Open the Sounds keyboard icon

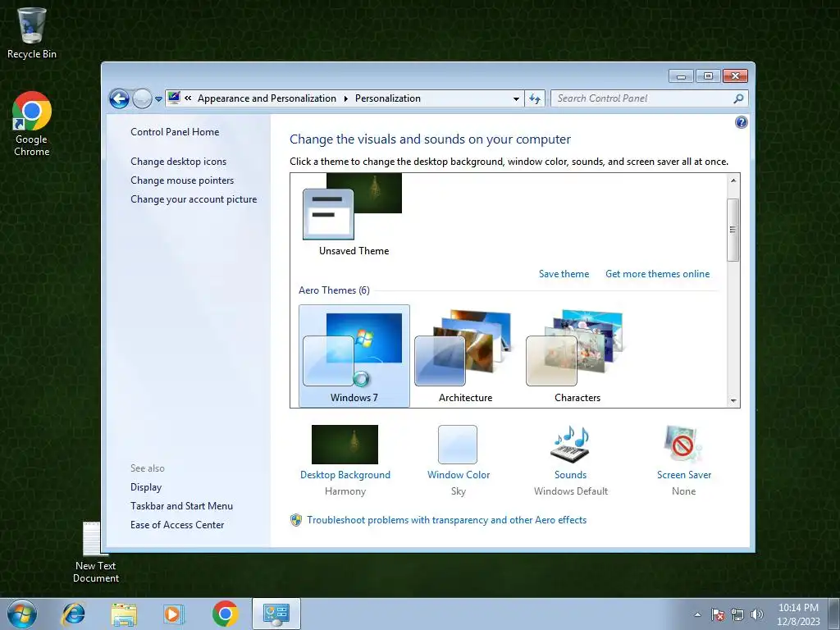571,445
